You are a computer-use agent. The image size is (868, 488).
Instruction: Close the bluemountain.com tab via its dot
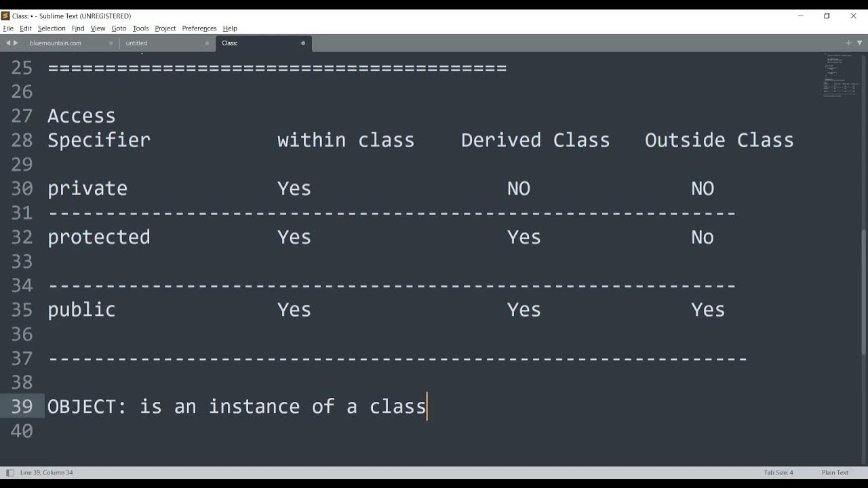(x=111, y=43)
